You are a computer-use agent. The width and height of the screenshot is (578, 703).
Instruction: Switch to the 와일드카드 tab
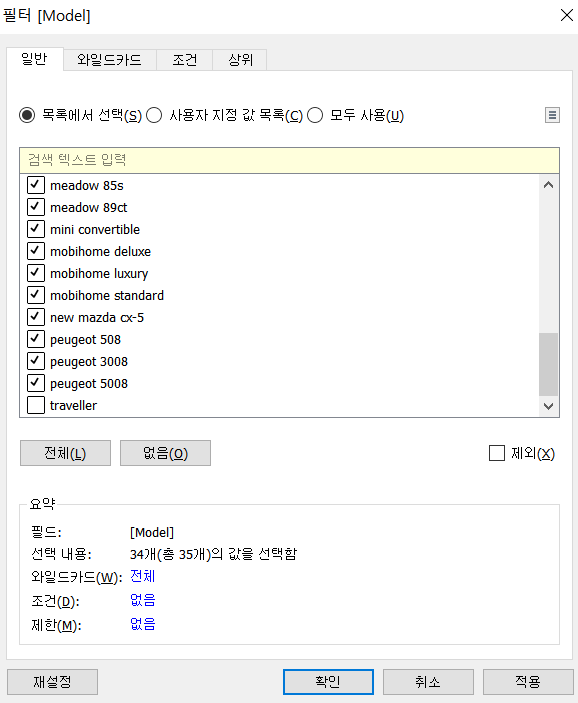(109, 60)
